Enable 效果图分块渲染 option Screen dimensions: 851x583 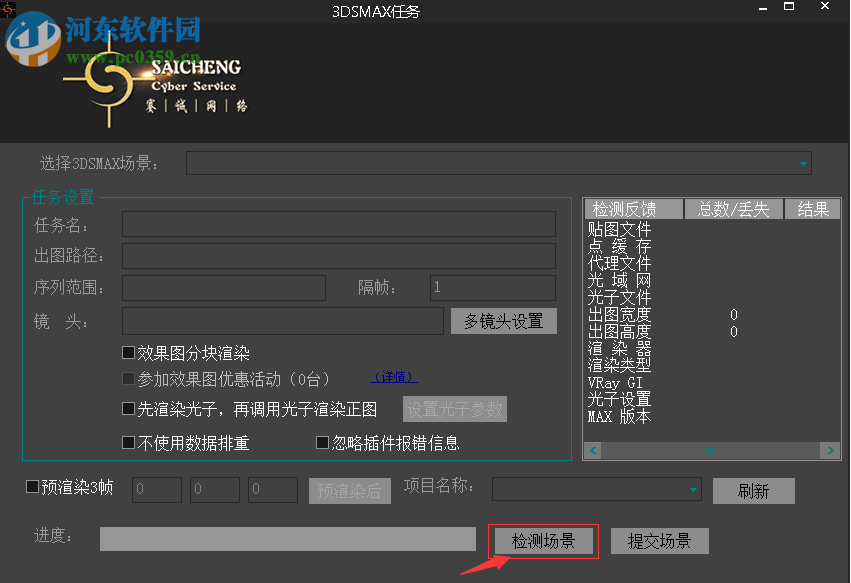pyautogui.click(x=128, y=352)
